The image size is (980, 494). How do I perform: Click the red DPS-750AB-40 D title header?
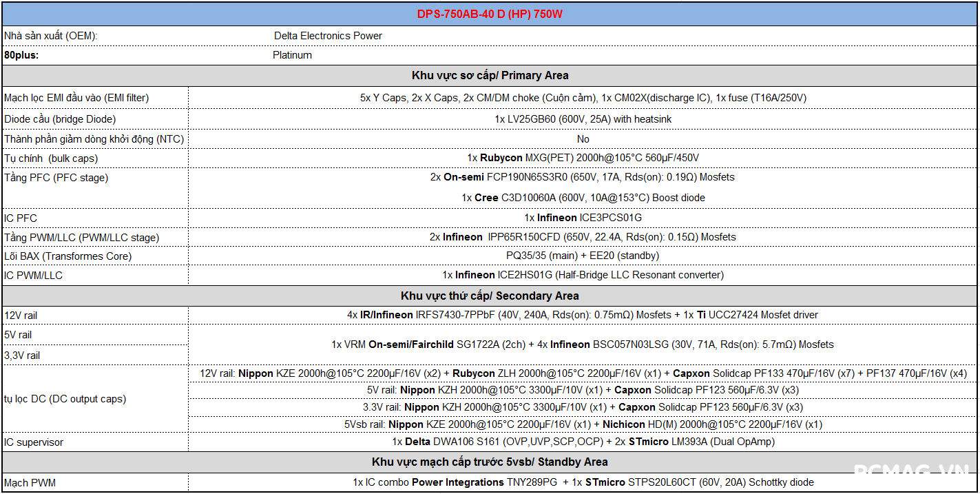[490, 14]
